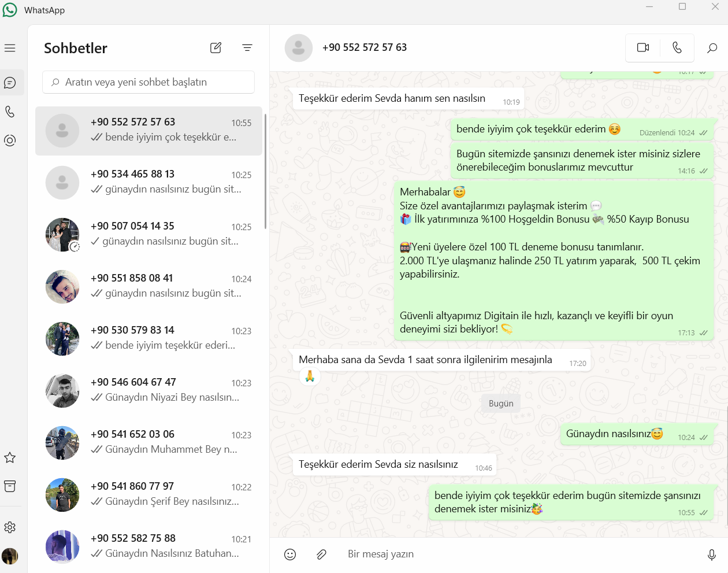Select the 'Merhabalar' bonus promotion message

tap(554, 260)
